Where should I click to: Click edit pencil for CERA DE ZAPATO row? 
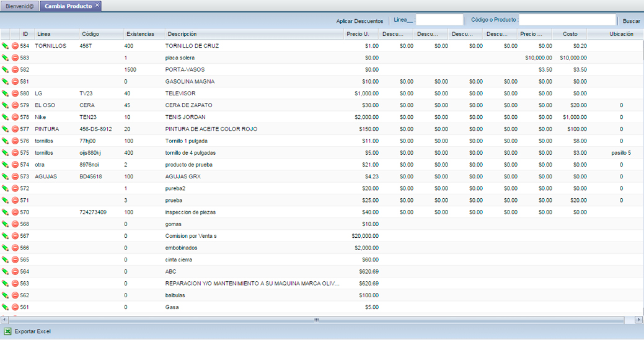[x=5, y=105]
